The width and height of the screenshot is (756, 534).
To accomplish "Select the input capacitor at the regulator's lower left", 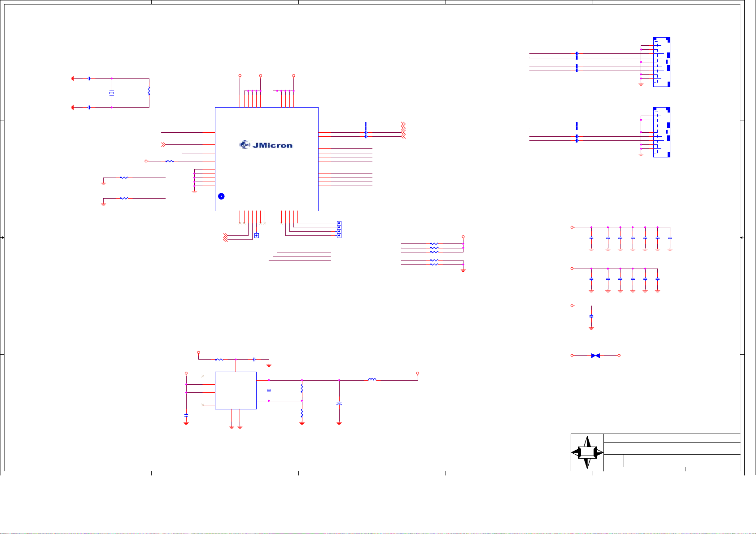I will point(186,416).
